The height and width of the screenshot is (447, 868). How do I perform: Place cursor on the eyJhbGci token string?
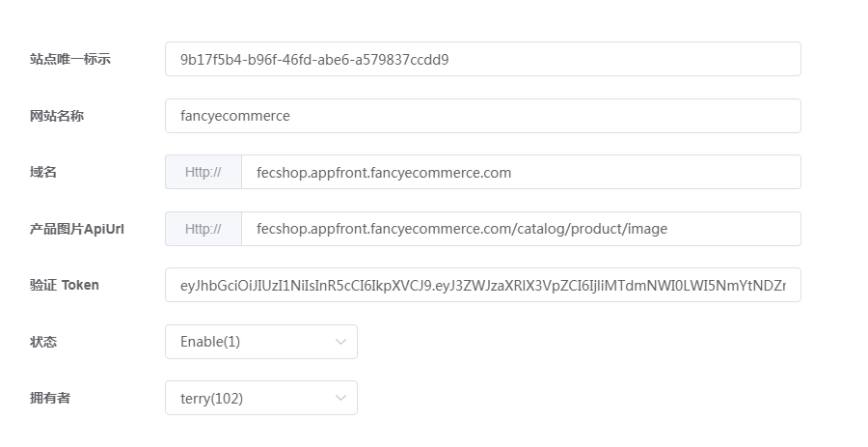pos(483,286)
